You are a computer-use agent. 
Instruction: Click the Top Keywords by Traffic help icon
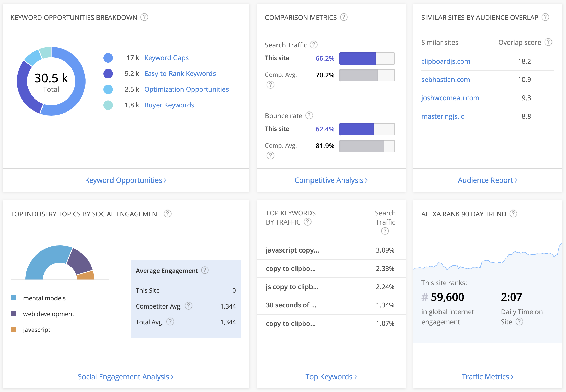pos(308,222)
